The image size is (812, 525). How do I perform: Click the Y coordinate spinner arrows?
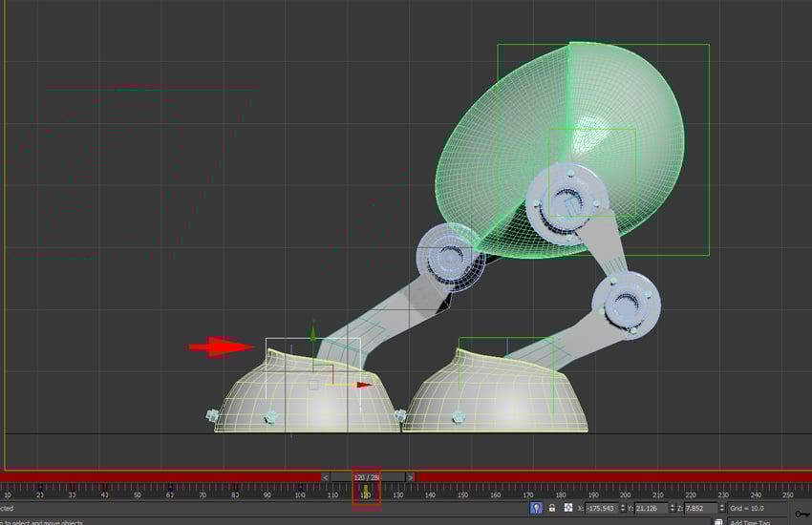(673, 509)
